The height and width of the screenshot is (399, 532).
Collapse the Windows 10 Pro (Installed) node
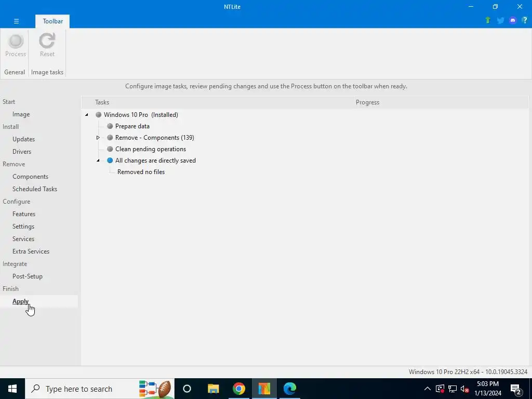87,115
